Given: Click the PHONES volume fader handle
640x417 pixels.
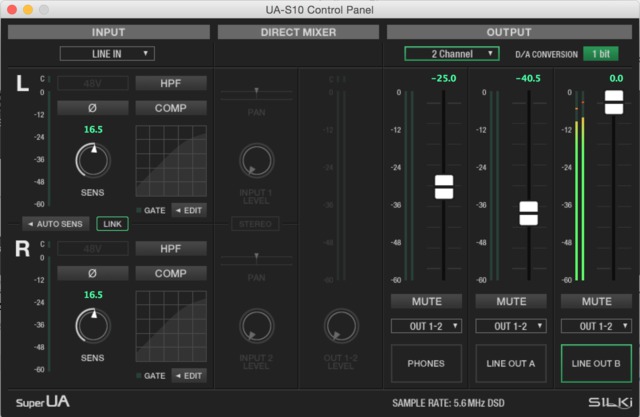Looking at the screenshot, I should pyautogui.click(x=443, y=186).
